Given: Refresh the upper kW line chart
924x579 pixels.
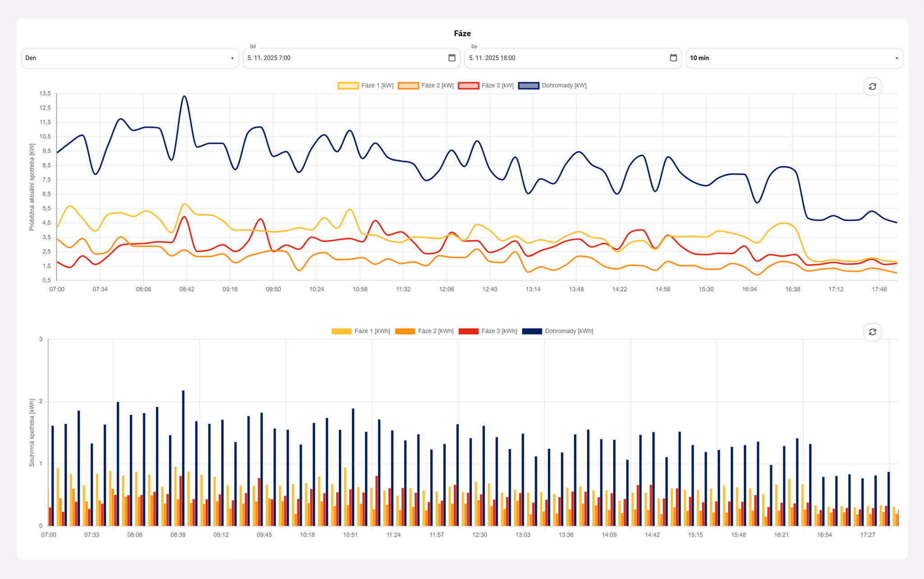Looking at the screenshot, I should pos(872,87).
